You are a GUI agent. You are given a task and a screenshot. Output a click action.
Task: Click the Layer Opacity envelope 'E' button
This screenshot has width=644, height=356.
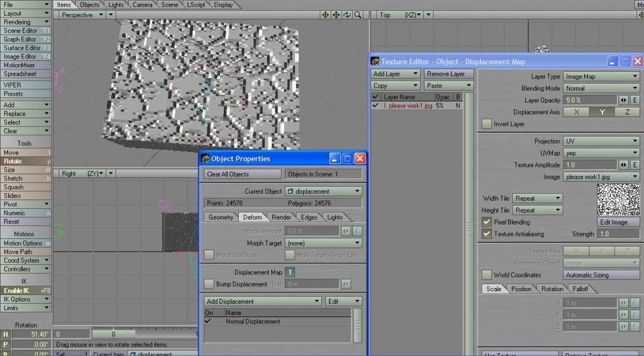click(x=635, y=100)
